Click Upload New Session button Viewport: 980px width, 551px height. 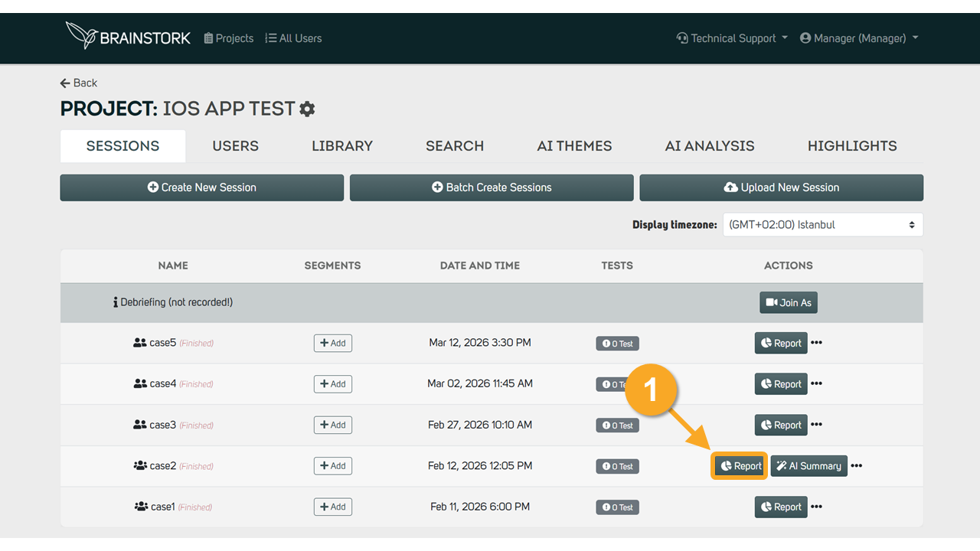pyautogui.click(x=781, y=187)
